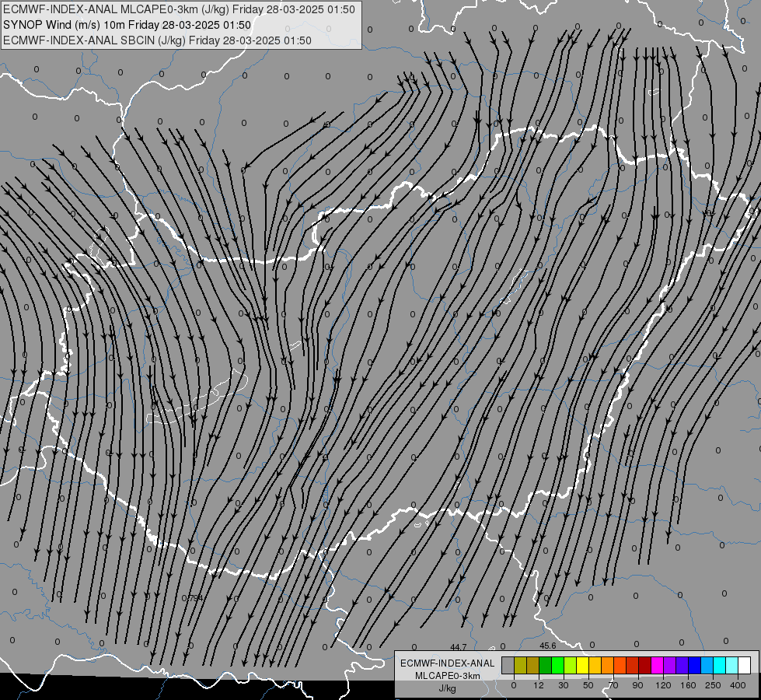Click the legend scale value 50
Image resolution: width=761 pixels, height=700 pixels.
click(x=588, y=685)
